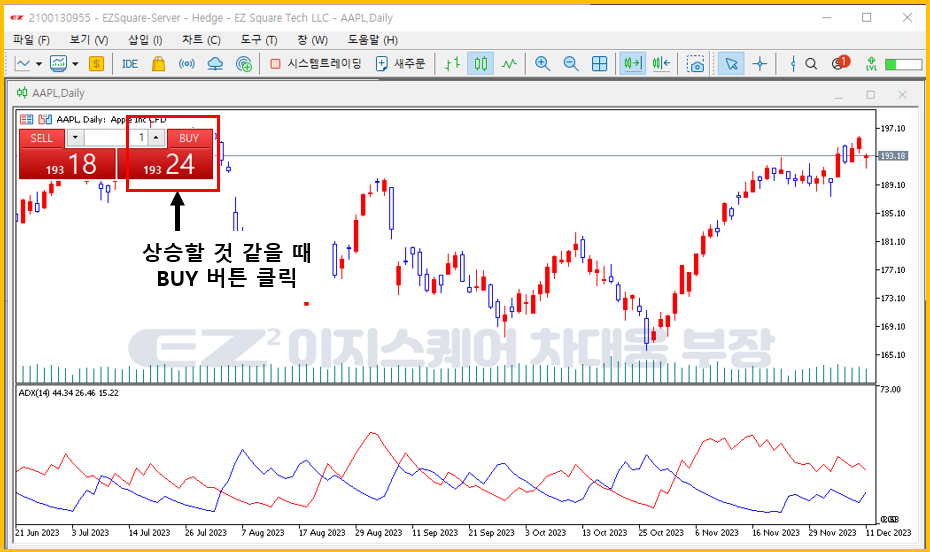Click the BUY button
Image resolution: width=930 pixels, height=552 pixels.
tap(189, 138)
